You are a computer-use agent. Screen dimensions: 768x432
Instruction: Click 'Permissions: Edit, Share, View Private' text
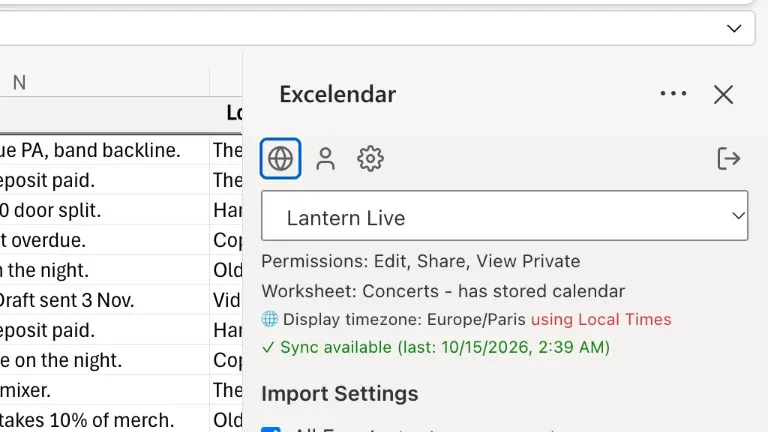(421, 261)
